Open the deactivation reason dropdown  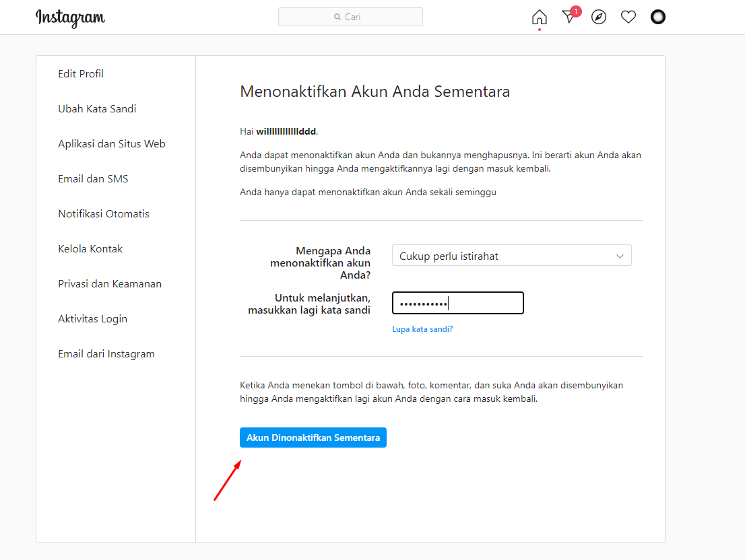click(511, 255)
